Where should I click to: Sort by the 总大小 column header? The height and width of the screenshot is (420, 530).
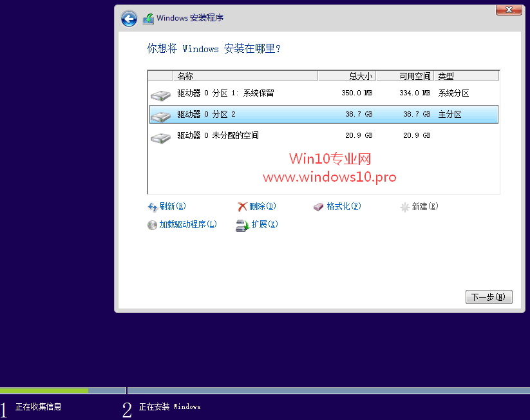click(361, 75)
